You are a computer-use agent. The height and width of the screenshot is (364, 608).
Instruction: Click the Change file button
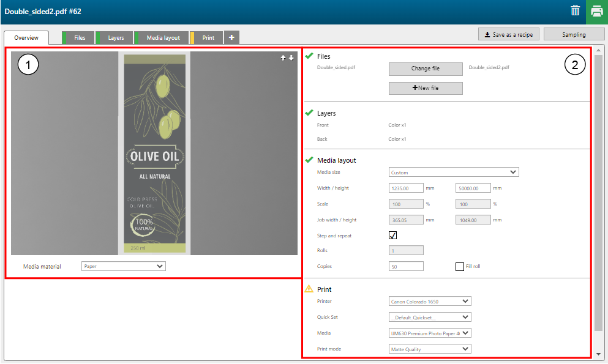click(426, 69)
